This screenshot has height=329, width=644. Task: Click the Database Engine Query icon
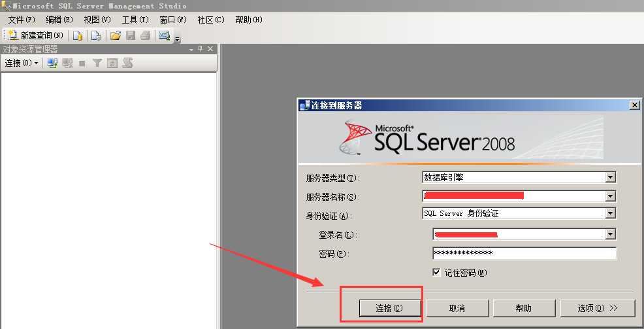[x=78, y=36]
